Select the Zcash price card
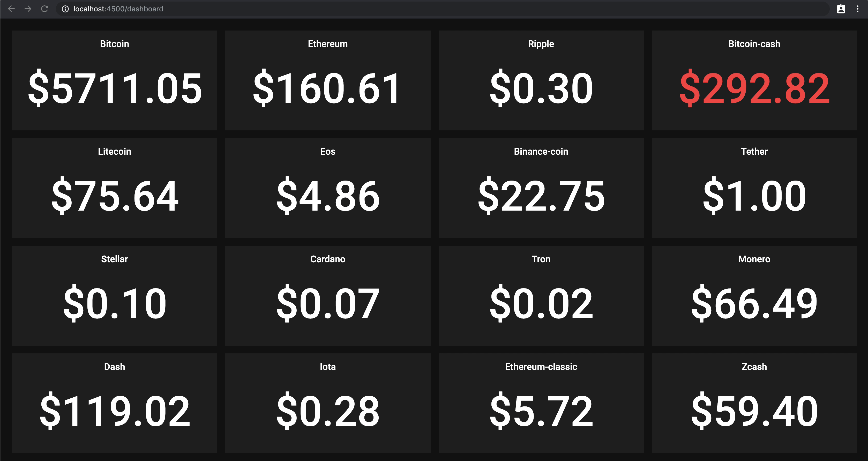 (x=754, y=403)
